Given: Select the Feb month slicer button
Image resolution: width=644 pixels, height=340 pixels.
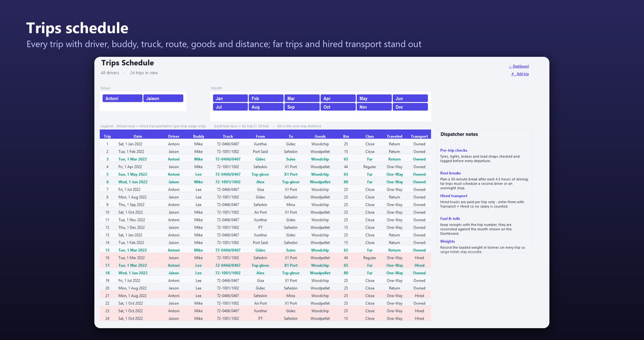Looking at the screenshot, I should point(266,99).
